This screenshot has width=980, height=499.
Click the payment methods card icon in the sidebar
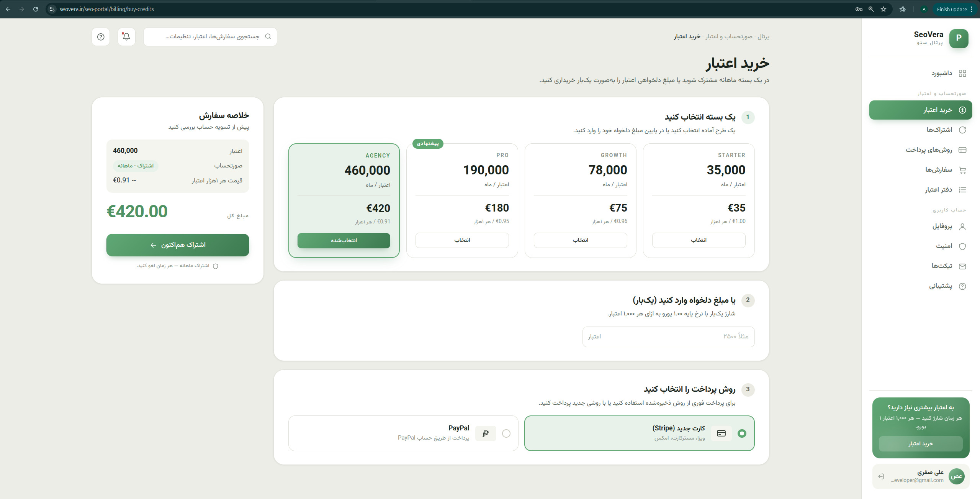point(962,150)
